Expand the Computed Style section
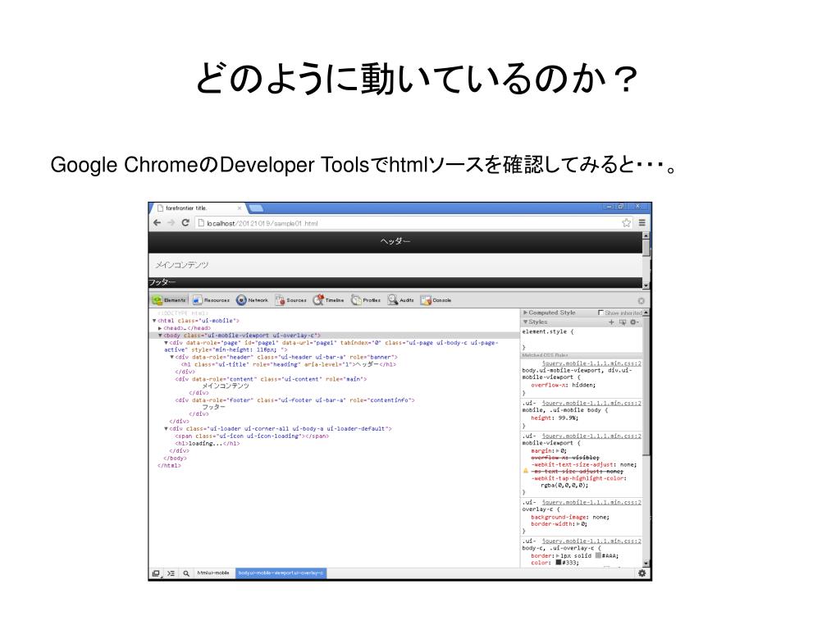 pos(526,313)
